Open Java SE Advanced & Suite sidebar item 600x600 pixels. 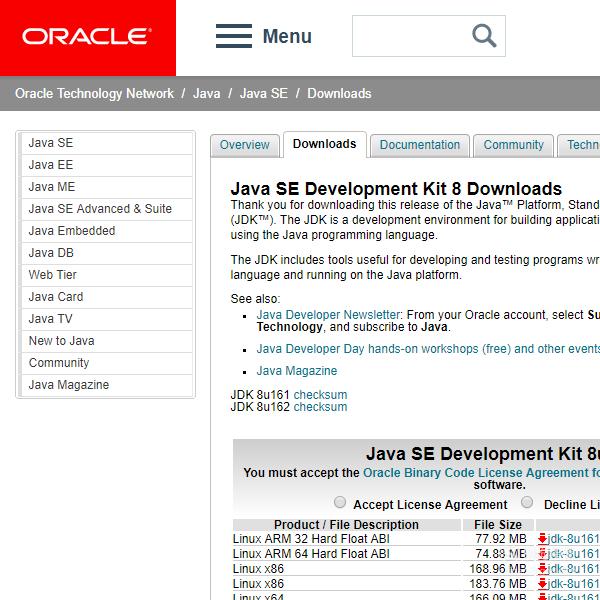coord(107,209)
